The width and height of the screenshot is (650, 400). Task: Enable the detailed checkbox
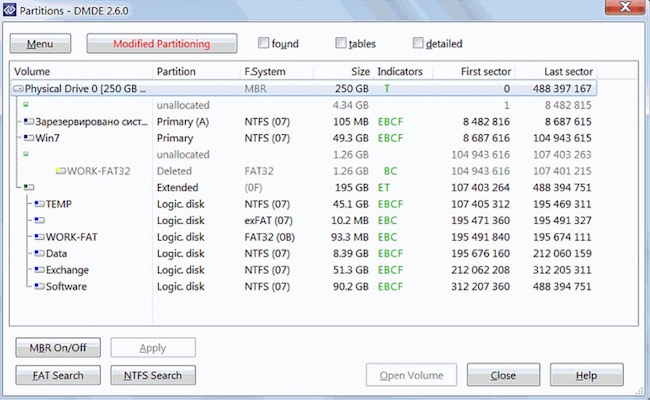click(x=418, y=43)
